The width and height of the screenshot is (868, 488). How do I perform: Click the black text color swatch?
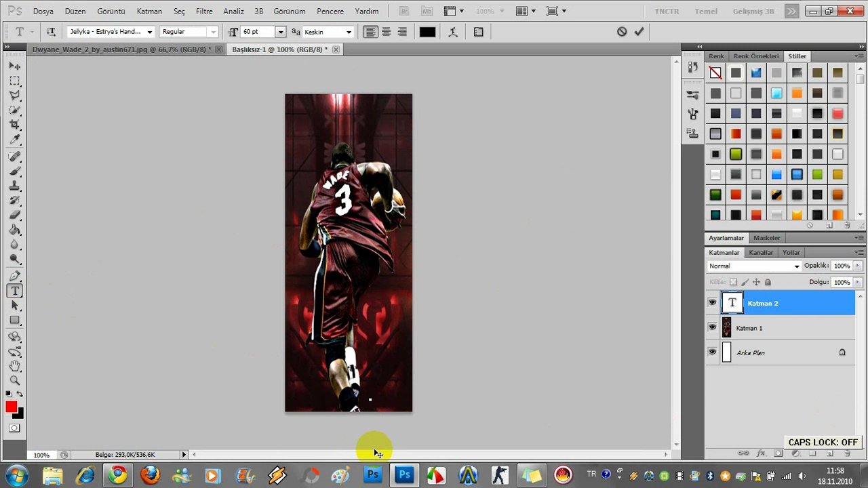[427, 32]
